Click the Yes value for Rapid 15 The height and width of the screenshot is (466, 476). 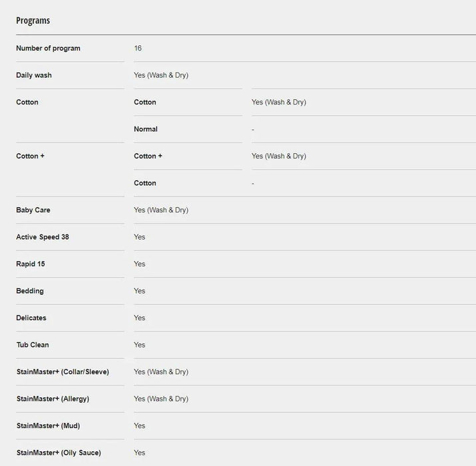point(140,264)
